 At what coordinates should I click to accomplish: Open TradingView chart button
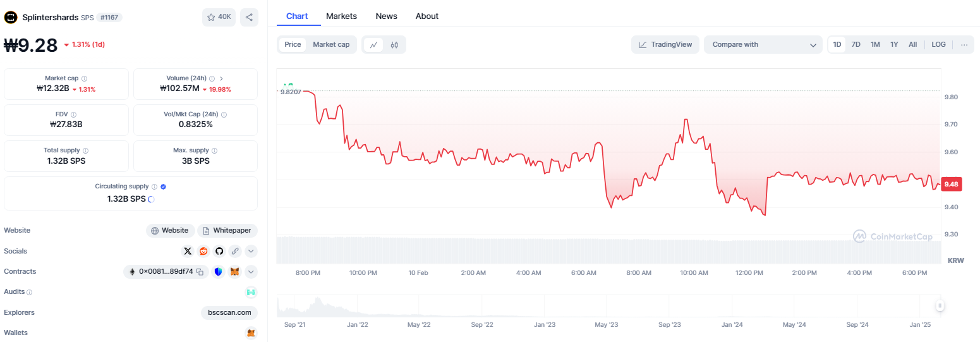(665, 44)
